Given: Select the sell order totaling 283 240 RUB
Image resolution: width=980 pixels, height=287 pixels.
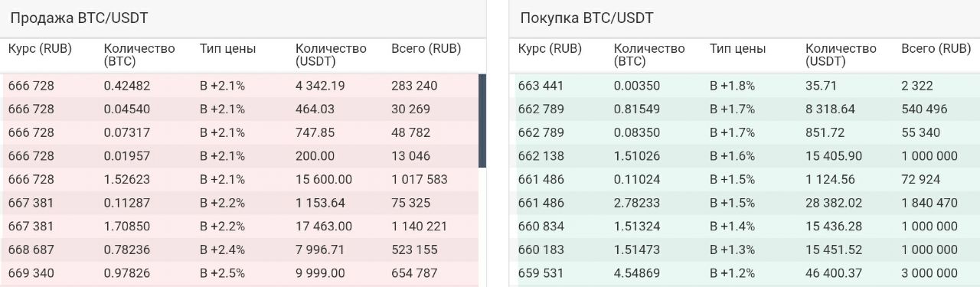Looking at the screenshot, I should 240,86.
